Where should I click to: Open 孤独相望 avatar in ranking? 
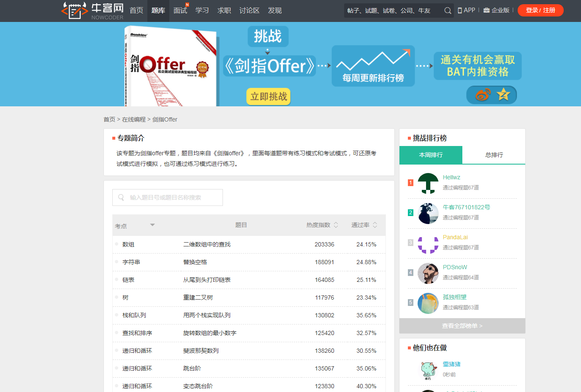(x=428, y=303)
